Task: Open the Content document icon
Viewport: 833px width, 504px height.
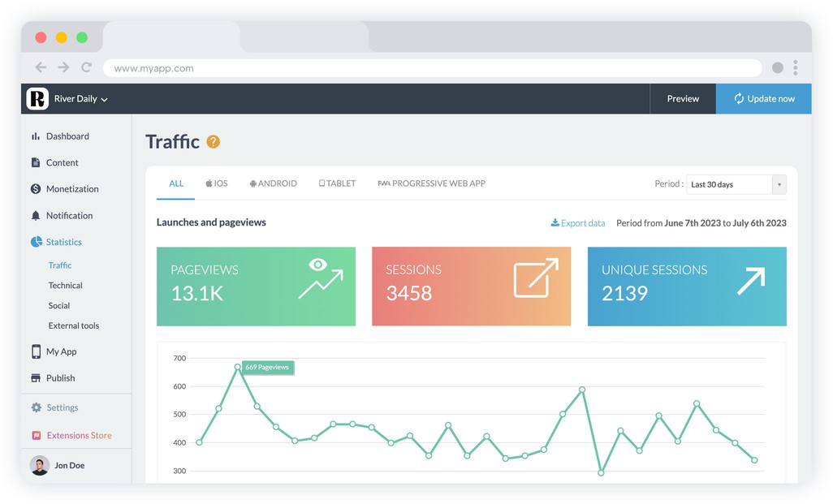Action: point(36,162)
